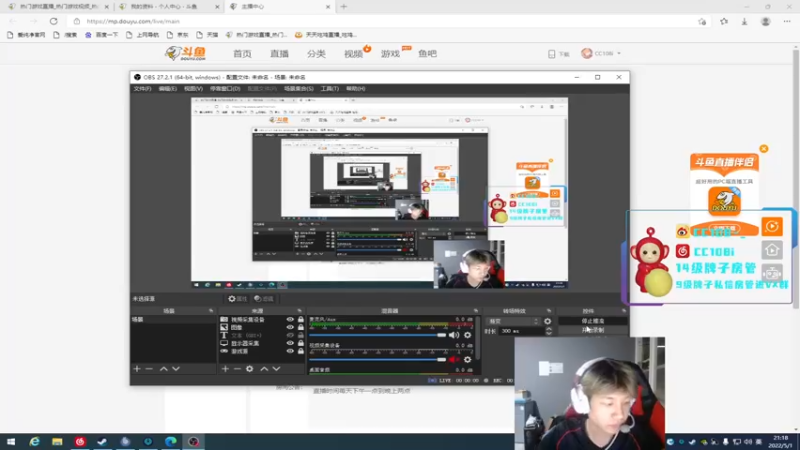Image resolution: width=800 pixels, height=450 pixels.
Task: Open the 工具(T) menu in OBS
Action: coord(330,89)
